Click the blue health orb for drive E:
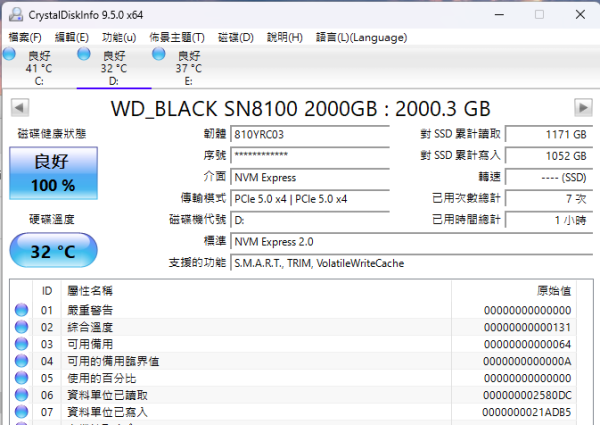This screenshot has width=600, height=425. tap(158, 54)
